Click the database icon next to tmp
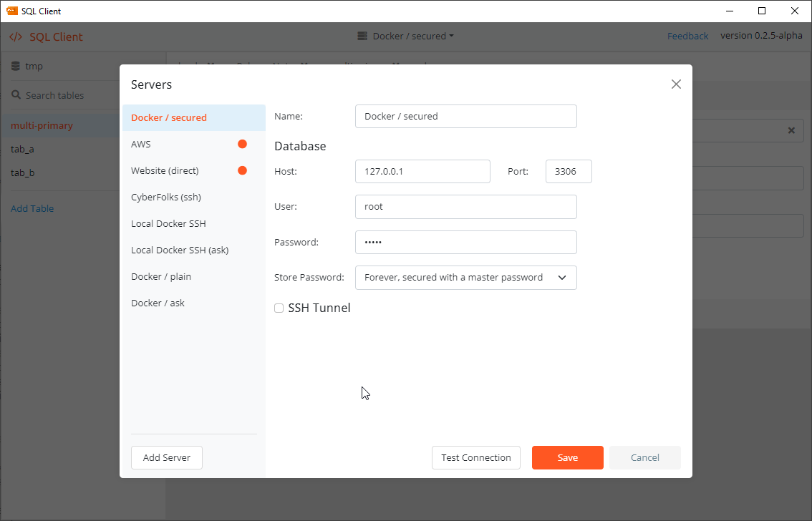This screenshot has height=521, width=812. (x=16, y=66)
